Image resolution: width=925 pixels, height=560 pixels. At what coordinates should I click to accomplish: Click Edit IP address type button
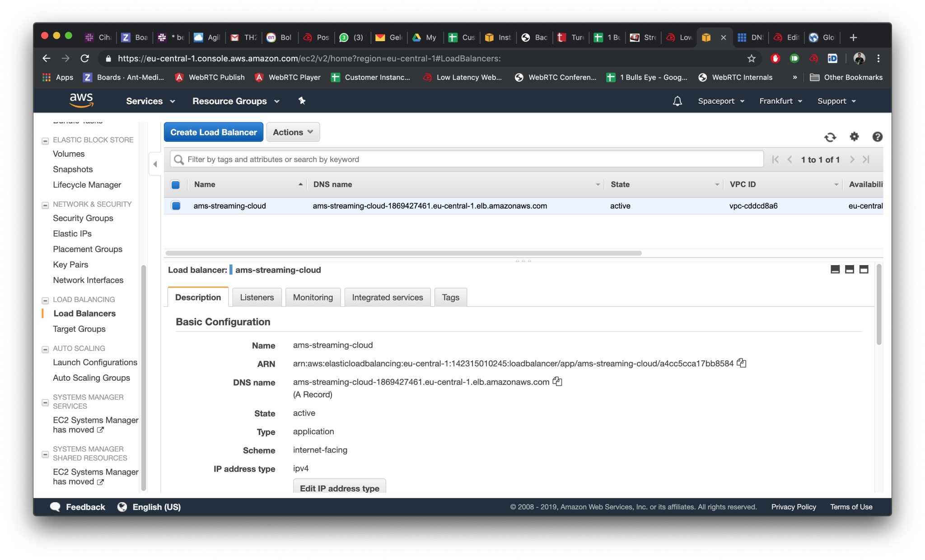(340, 487)
